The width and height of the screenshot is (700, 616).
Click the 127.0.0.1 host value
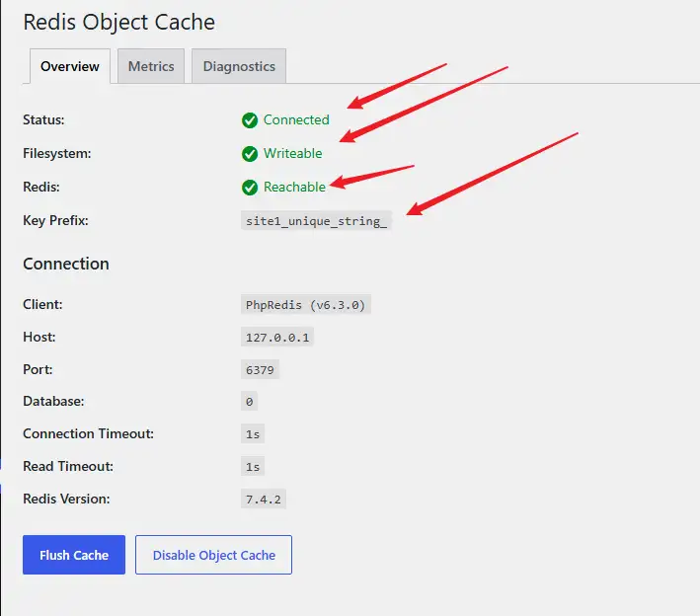[x=277, y=337]
